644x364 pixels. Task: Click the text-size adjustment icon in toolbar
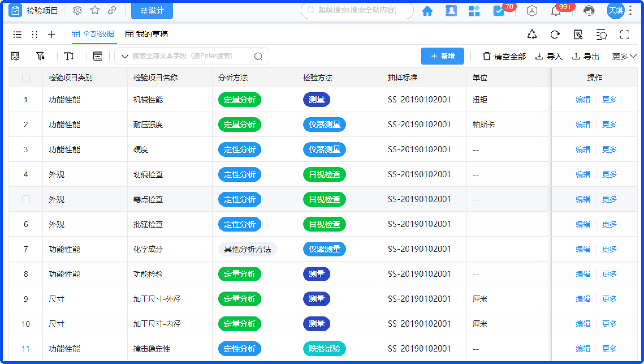pyautogui.click(x=69, y=56)
